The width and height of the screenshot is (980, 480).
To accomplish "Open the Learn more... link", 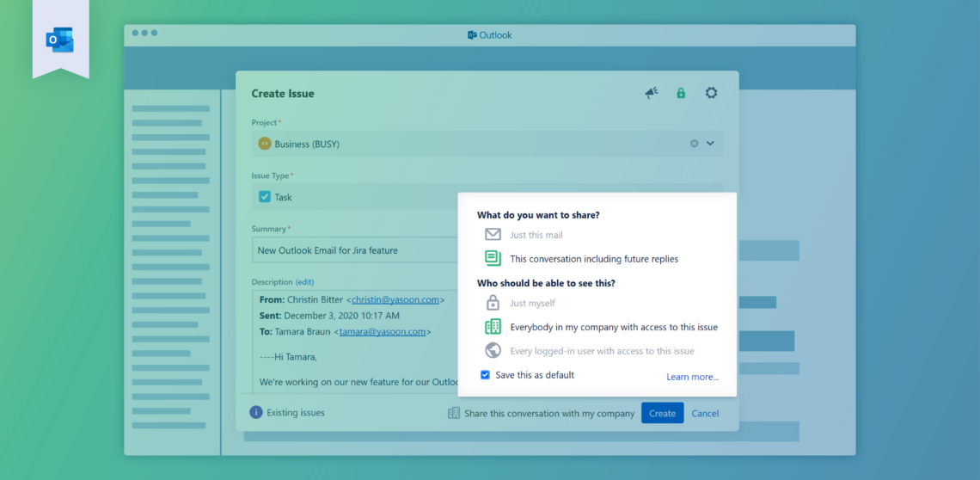I will pyautogui.click(x=693, y=377).
